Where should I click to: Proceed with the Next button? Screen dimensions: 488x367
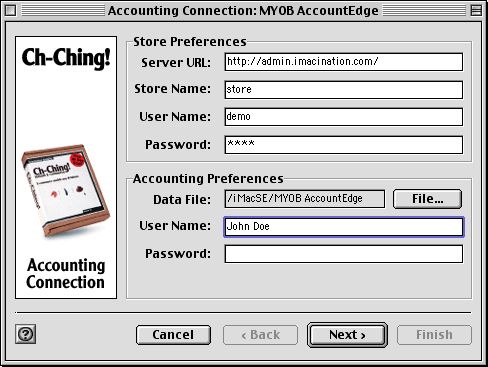tap(347, 335)
